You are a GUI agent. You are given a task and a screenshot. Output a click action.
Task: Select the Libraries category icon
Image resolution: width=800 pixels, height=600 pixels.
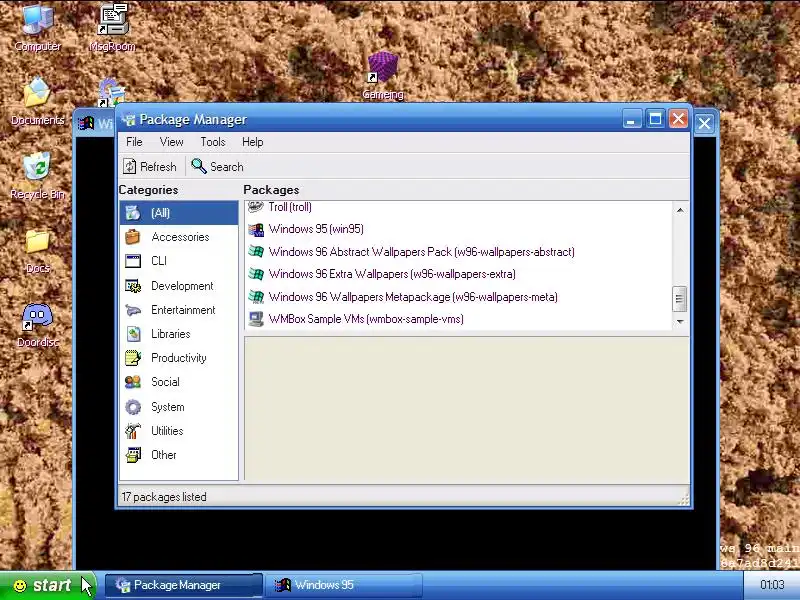133,334
